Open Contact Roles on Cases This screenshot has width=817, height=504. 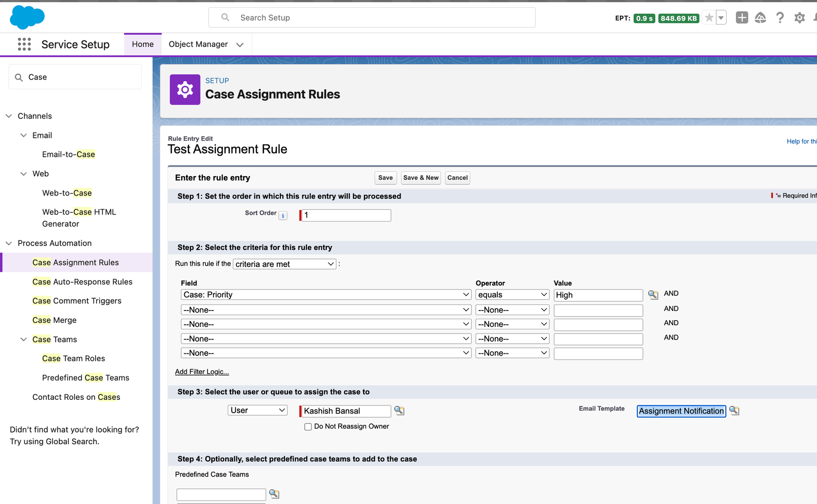pos(76,397)
